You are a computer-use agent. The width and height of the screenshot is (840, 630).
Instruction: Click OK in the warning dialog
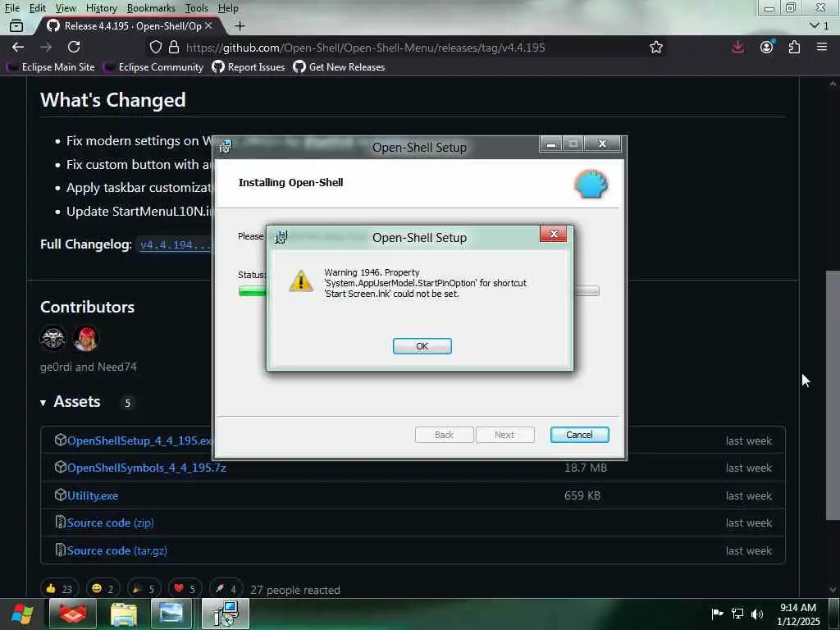[x=422, y=346]
